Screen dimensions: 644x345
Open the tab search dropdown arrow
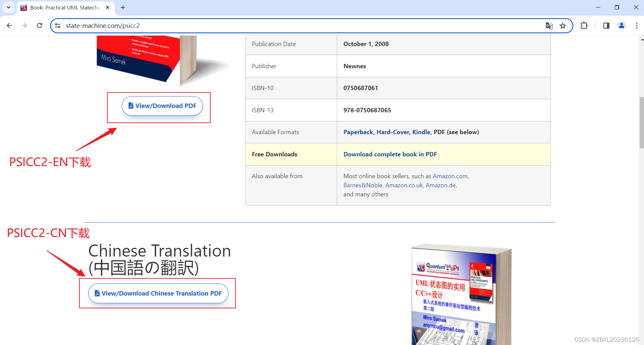(x=8, y=7)
